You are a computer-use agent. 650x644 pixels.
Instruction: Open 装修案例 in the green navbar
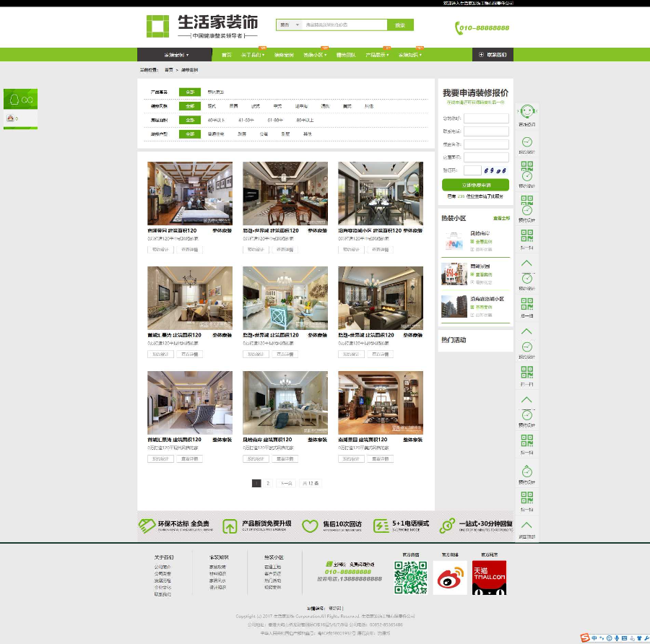click(284, 55)
